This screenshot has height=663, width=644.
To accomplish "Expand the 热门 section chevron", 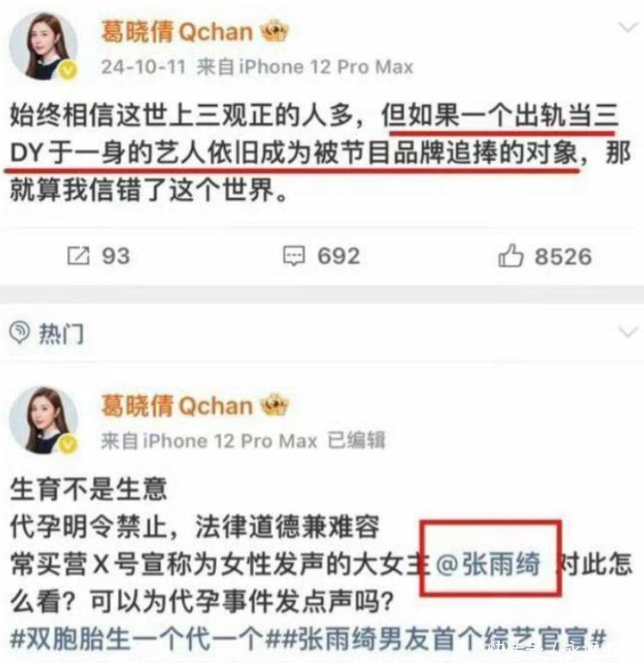I will 628,331.
